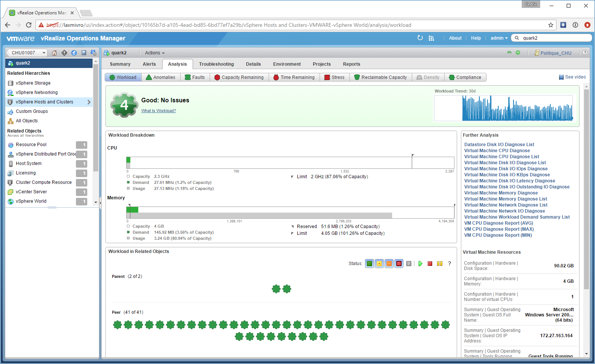
Task: Open the Alerts diamond icon in left toolbar
Action: click(x=64, y=53)
